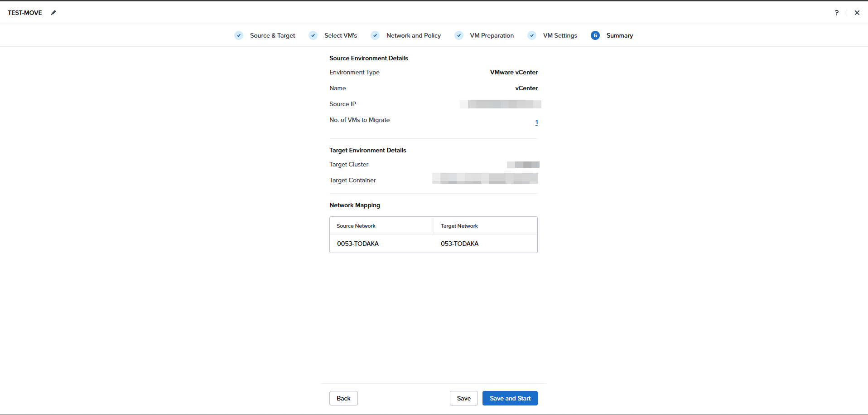Click the Select VM's checkmark icon
The height and width of the screenshot is (415, 868).
313,35
